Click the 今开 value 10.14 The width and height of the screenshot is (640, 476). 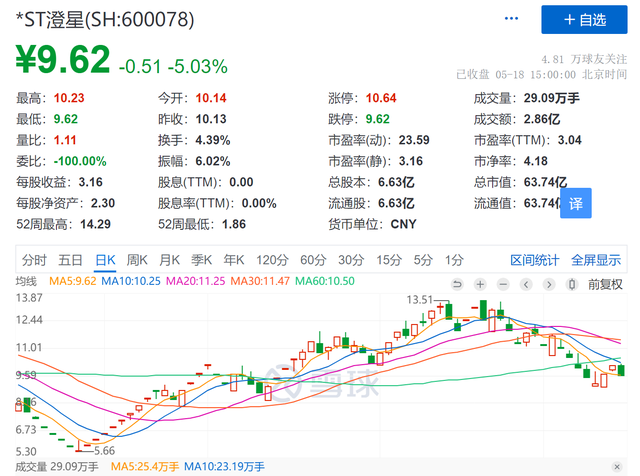pyautogui.click(x=211, y=98)
